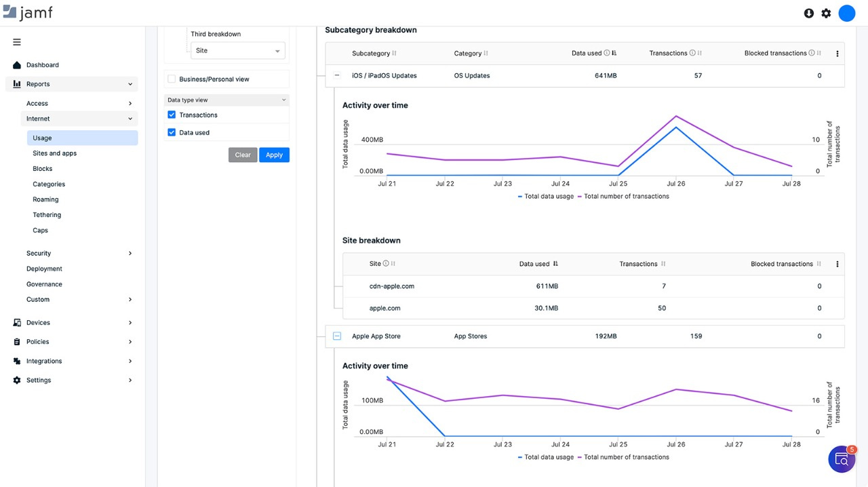This screenshot has width=868, height=487.
Task: Uncheck the Data used checkbox
Action: pyautogui.click(x=172, y=133)
